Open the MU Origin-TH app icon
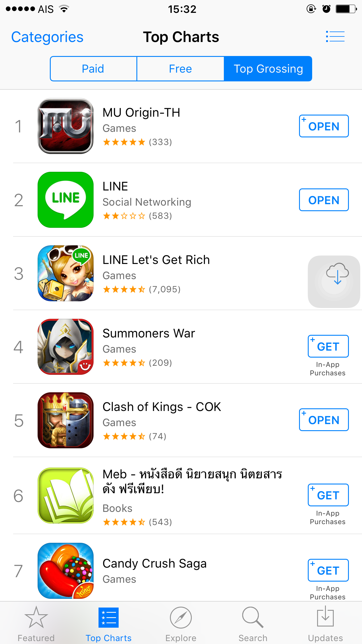 pyautogui.click(x=66, y=126)
